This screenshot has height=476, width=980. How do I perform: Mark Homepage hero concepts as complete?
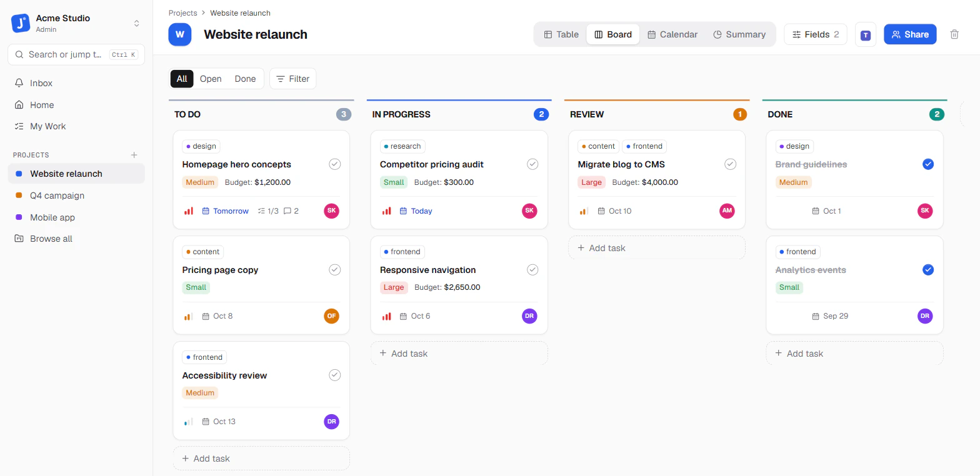tap(335, 164)
